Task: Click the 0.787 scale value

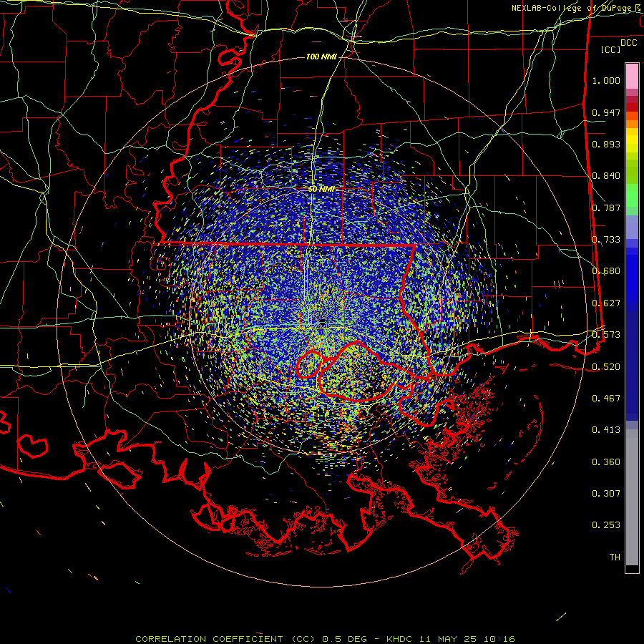Action: (x=606, y=208)
